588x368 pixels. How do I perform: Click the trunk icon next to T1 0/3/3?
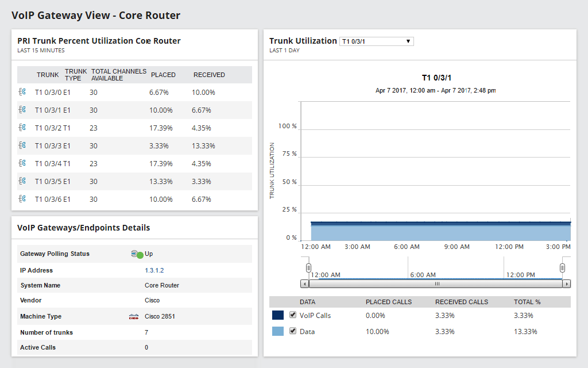[23, 145]
